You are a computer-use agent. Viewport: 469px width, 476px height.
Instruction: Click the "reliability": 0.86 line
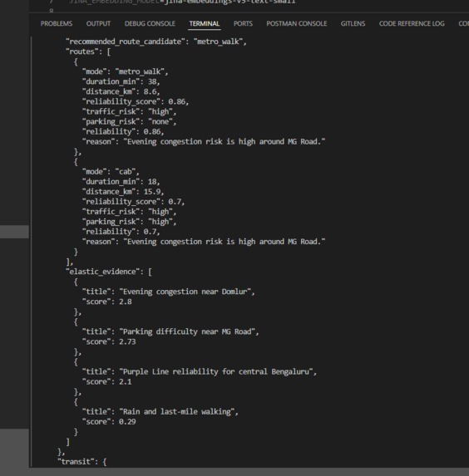tap(123, 132)
